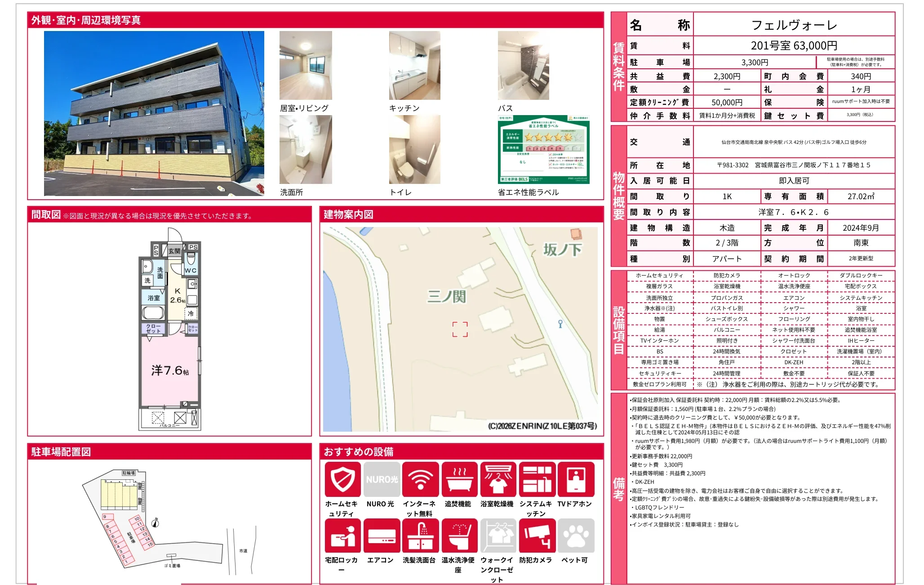Click the 洗髪洗面台 washbasin icon

[420, 536]
